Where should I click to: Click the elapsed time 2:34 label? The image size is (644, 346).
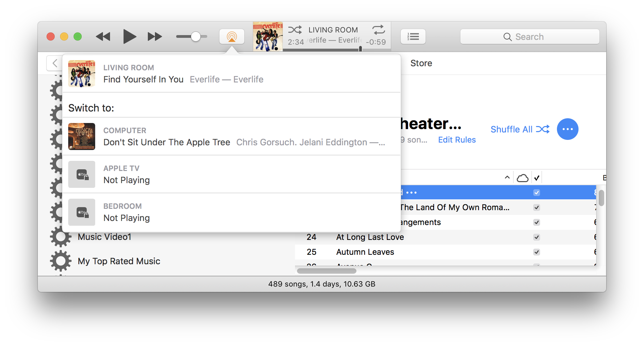click(x=296, y=42)
